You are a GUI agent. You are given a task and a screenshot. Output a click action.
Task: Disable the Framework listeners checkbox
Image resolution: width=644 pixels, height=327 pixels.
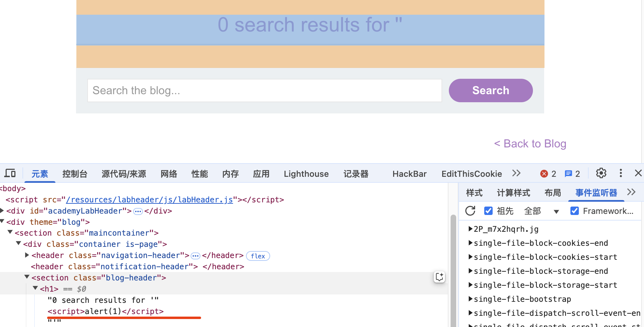point(575,211)
